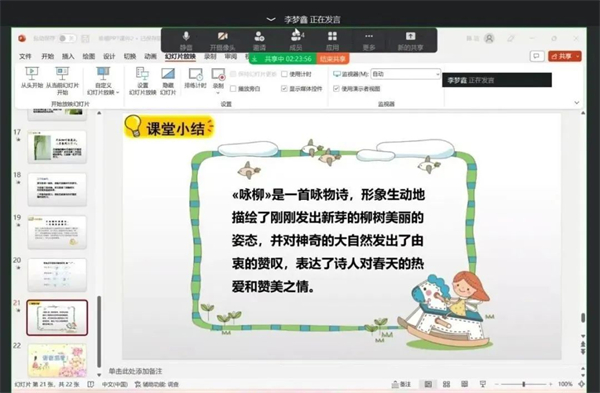600x393 pixels.
Task: Select slide 22 thumbnail
Action: point(57,360)
